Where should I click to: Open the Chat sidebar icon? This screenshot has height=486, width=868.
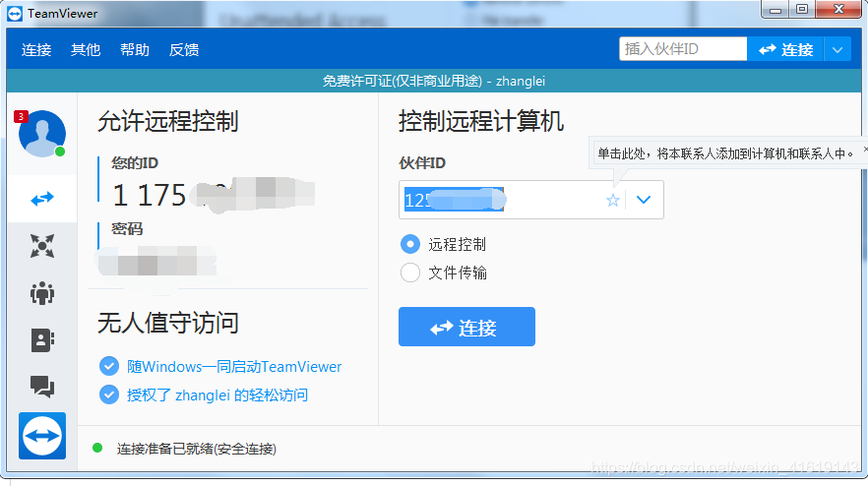[x=42, y=387]
